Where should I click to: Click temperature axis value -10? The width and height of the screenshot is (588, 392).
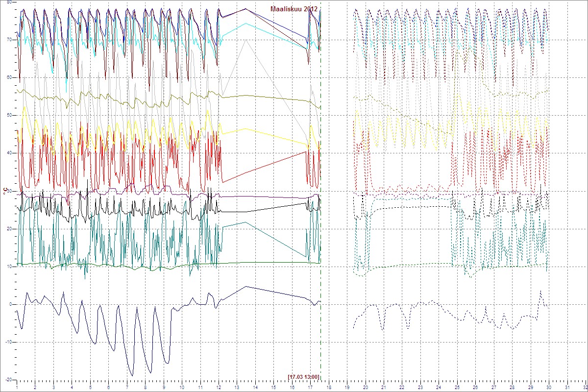tap(8, 342)
